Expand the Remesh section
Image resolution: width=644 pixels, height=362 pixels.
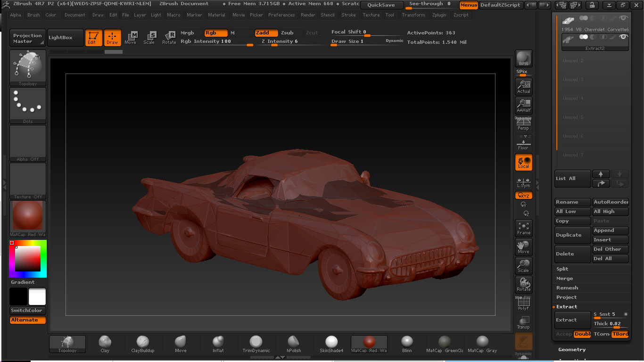pos(567,288)
